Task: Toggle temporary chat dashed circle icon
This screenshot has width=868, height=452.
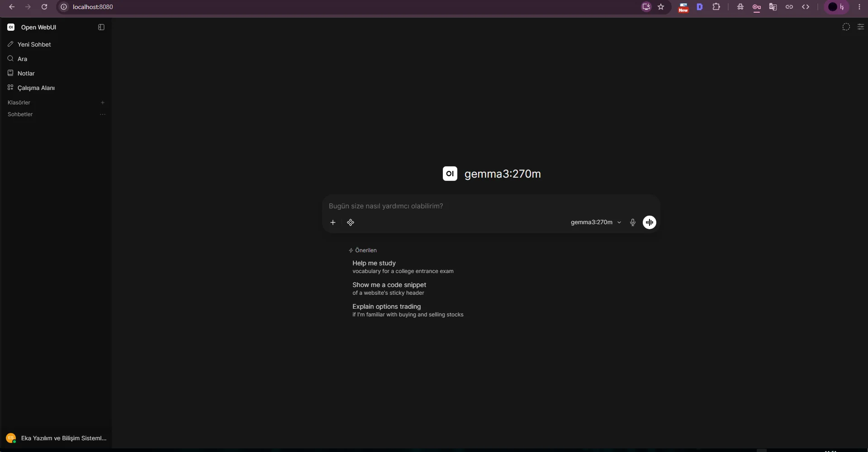Action: (x=846, y=27)
